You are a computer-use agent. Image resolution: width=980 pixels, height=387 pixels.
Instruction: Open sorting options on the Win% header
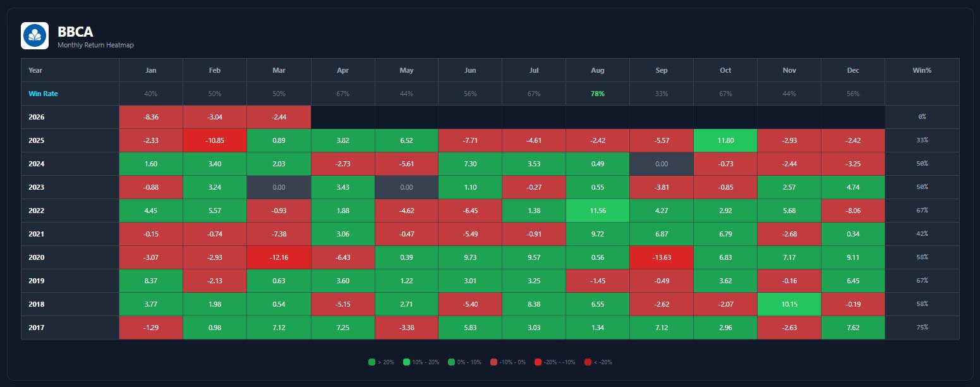coord(921,70)
